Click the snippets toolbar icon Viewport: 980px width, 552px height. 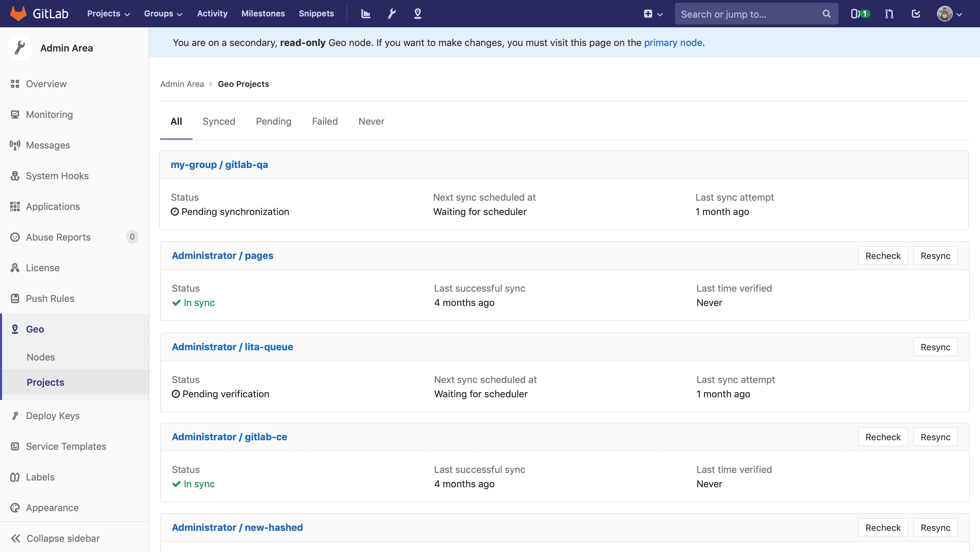[x=316, y=14]
